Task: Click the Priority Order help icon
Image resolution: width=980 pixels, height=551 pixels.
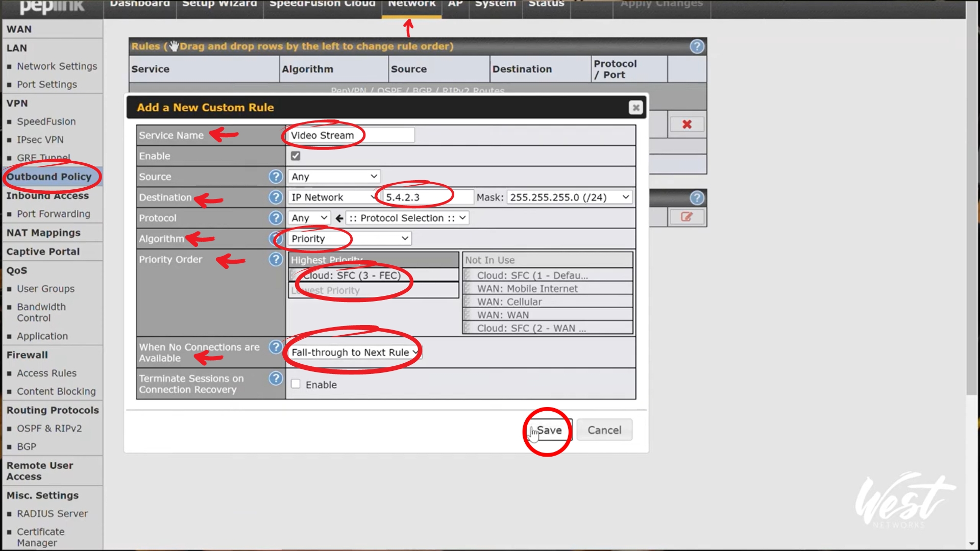Action: 276,260
